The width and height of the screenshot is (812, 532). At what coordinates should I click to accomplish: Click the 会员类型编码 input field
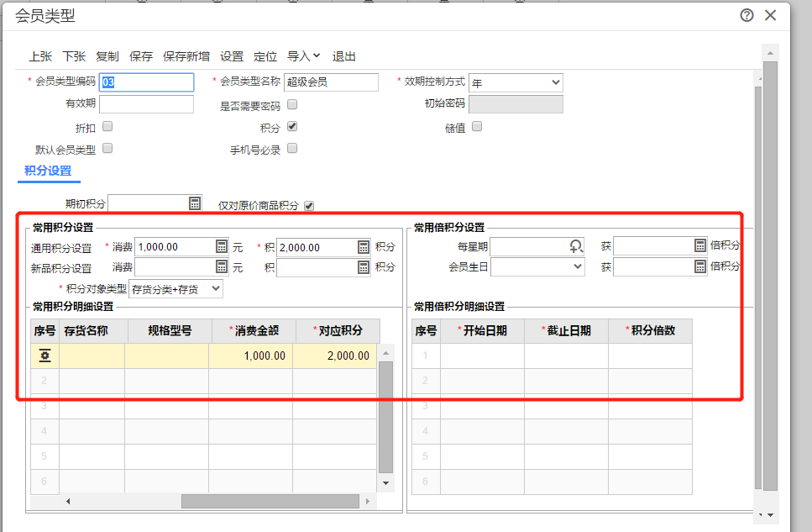147,82
